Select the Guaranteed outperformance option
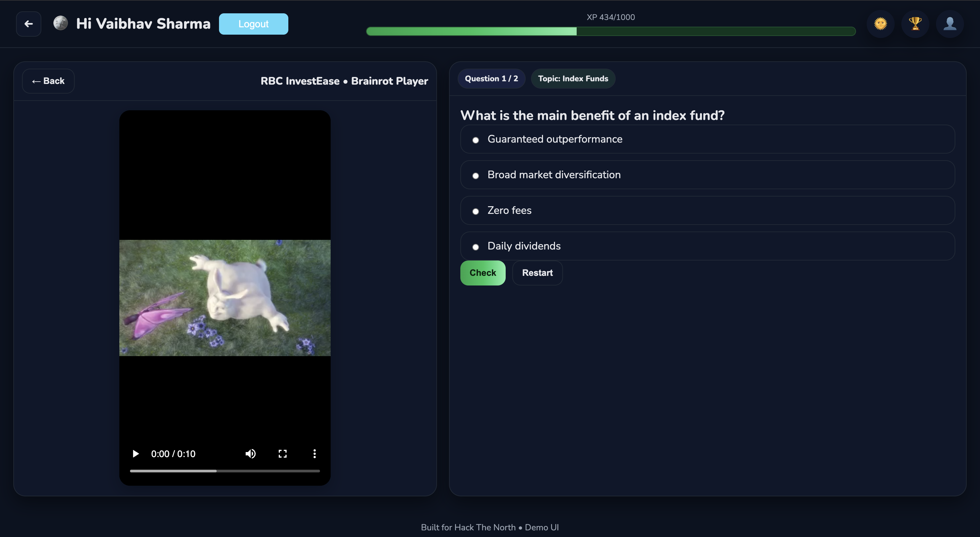 coord(476,140)
